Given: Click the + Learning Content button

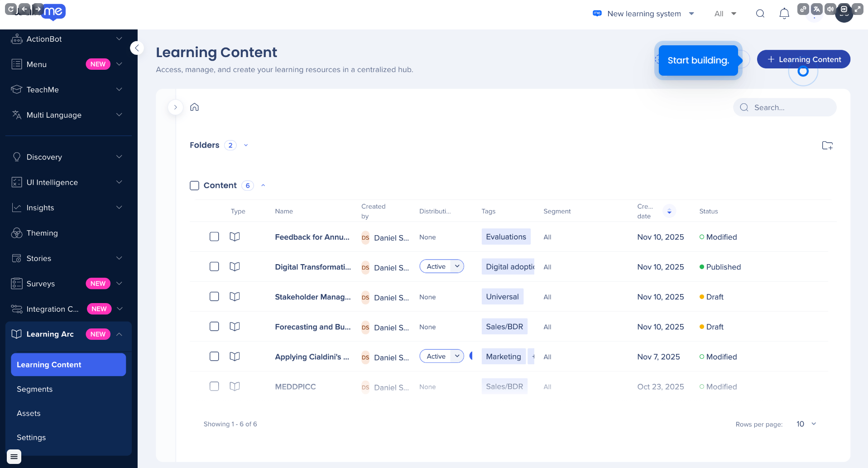Looking at the screenshot, I should [803, 59].
